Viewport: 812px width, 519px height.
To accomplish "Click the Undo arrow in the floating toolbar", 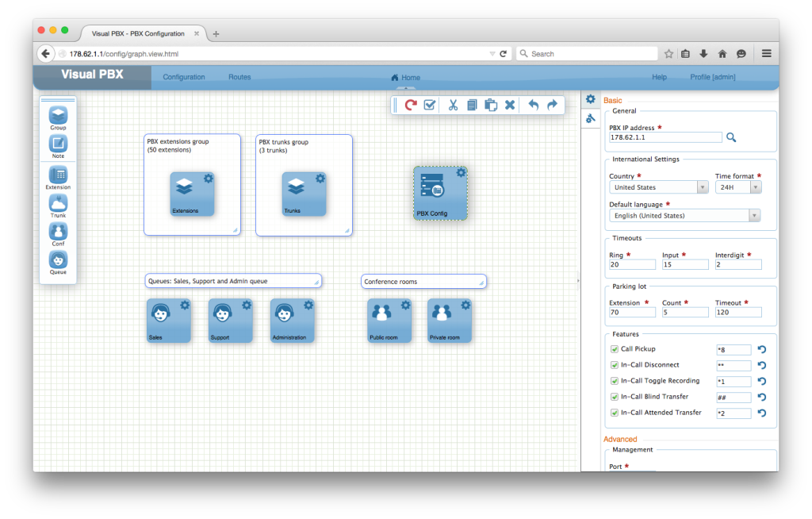I will pyautogui.click(x=533, y=105).
